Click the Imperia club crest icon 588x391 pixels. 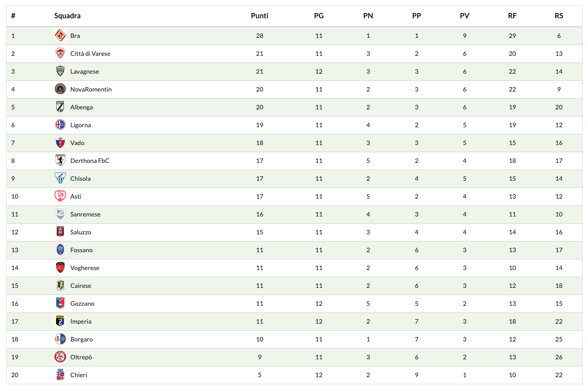coord(60,321)
